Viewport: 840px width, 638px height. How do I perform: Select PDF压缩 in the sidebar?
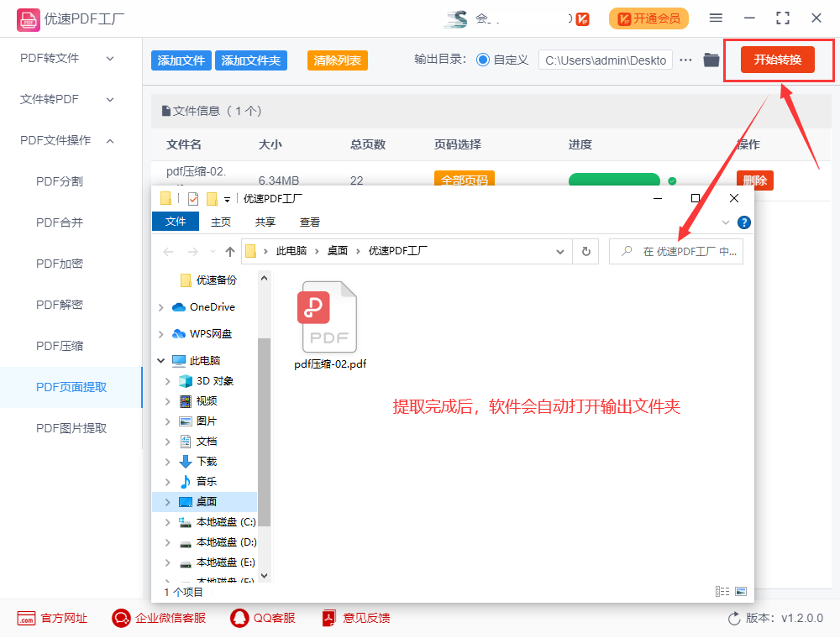point(60,347)
